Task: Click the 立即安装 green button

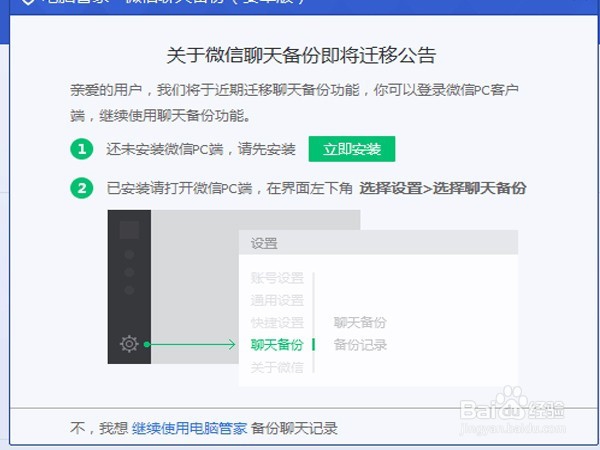Action: (352, 149)
